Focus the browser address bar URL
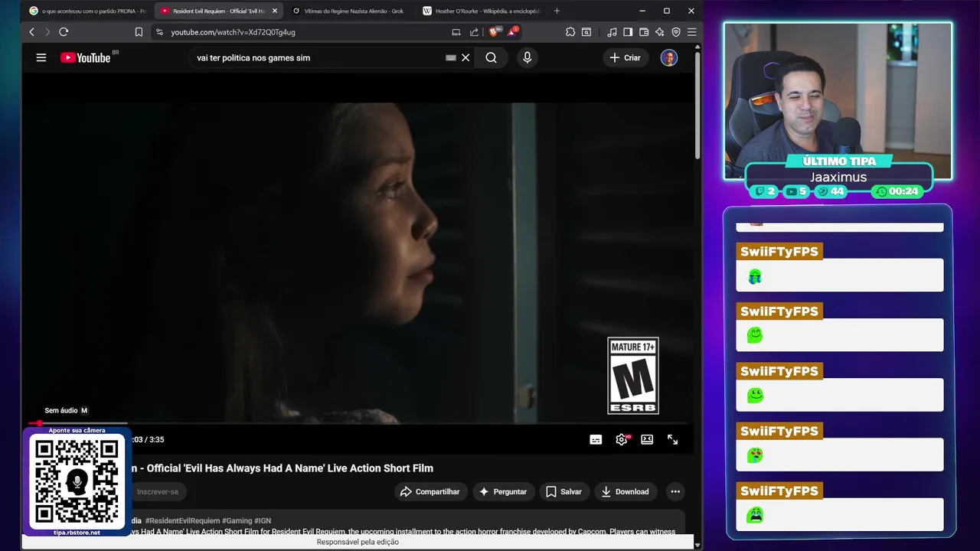The image size is (980, 551). 233,32
